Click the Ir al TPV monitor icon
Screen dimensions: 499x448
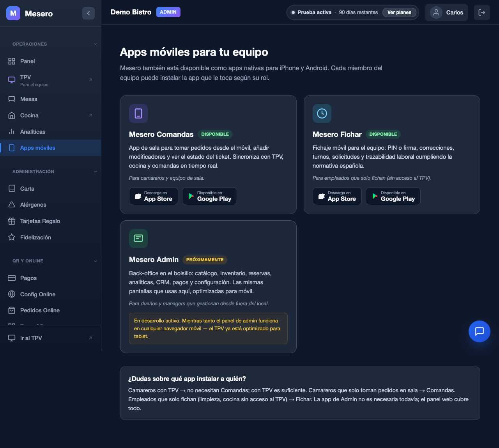tap(12, 338)
